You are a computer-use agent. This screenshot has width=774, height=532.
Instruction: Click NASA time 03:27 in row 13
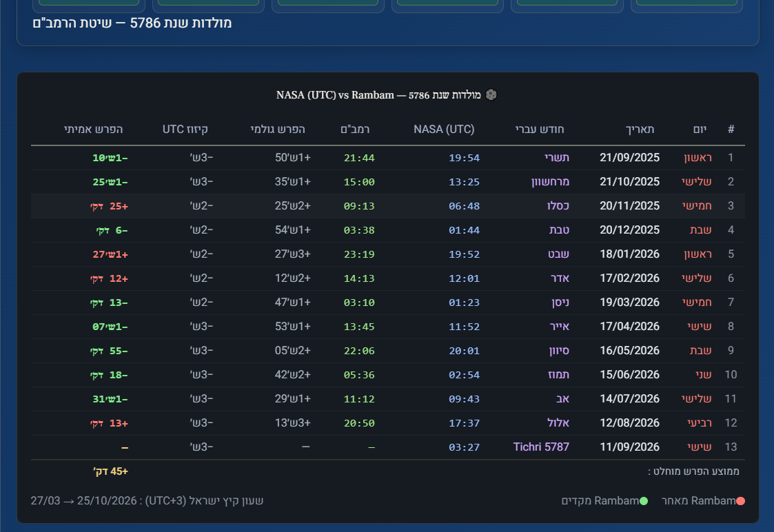(x=464, y=448)
